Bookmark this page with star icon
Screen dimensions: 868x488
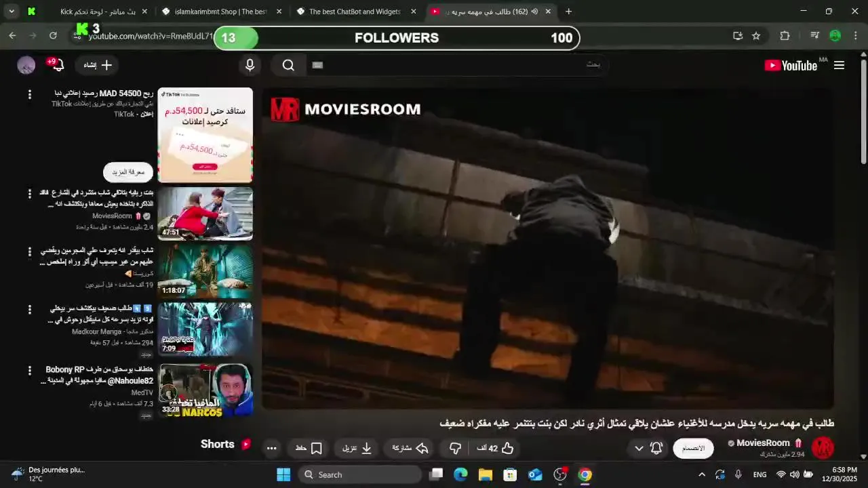coord(756,36)
